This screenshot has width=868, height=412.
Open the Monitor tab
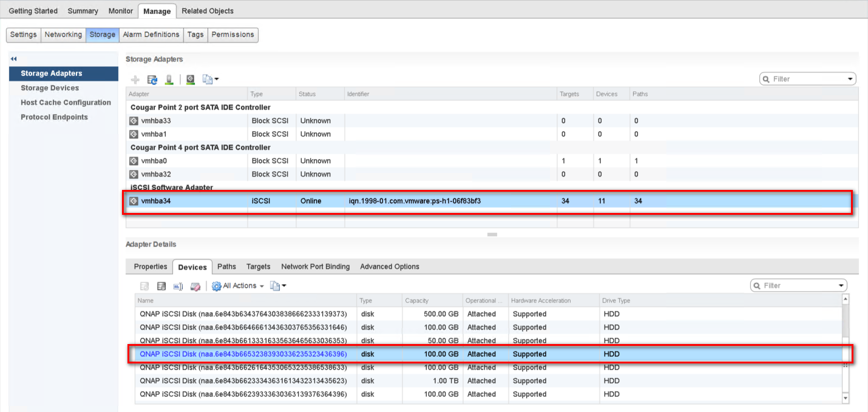point(121,11)
